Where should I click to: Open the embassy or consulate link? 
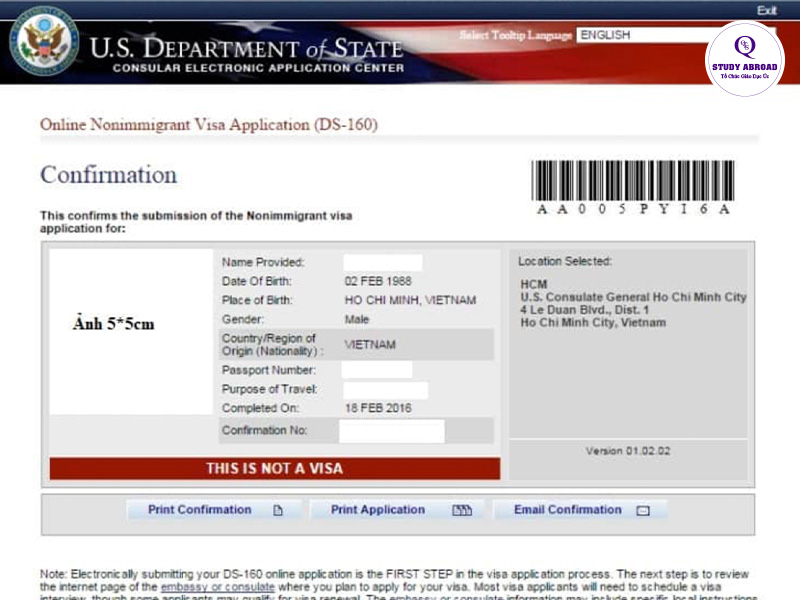218,587
